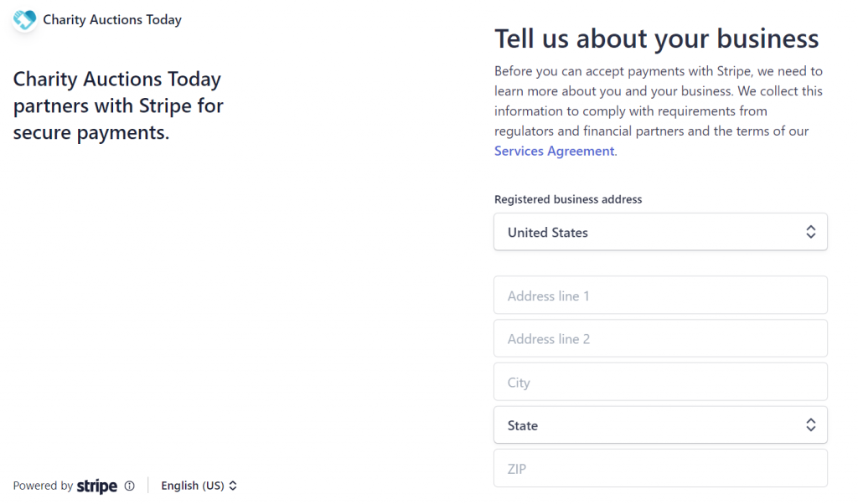This screenshot has width=858, height=504.
Task: Click the chevron next to English (US)
Action: click(233, 486)
